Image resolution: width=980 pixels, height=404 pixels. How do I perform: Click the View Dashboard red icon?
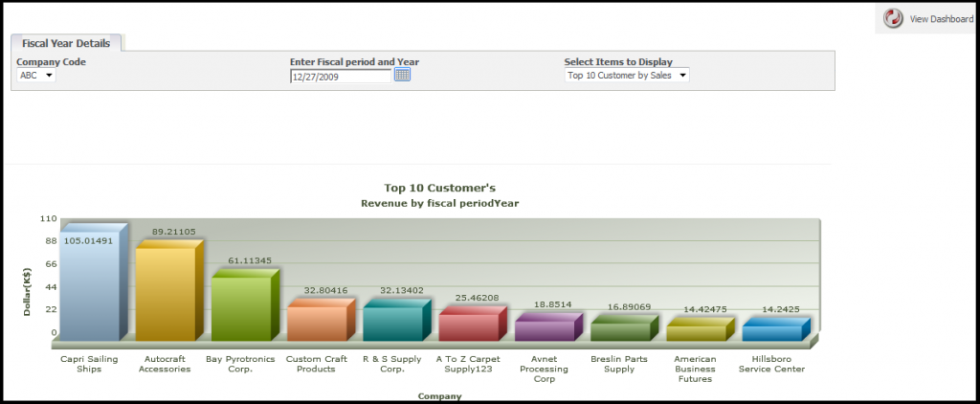click(893, 18)
